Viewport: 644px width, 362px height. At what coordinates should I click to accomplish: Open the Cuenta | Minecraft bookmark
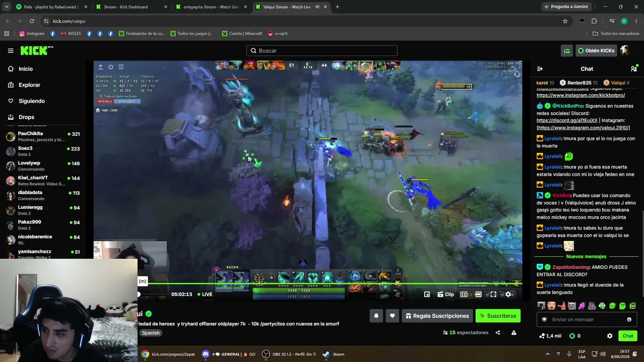click(242, 34)
